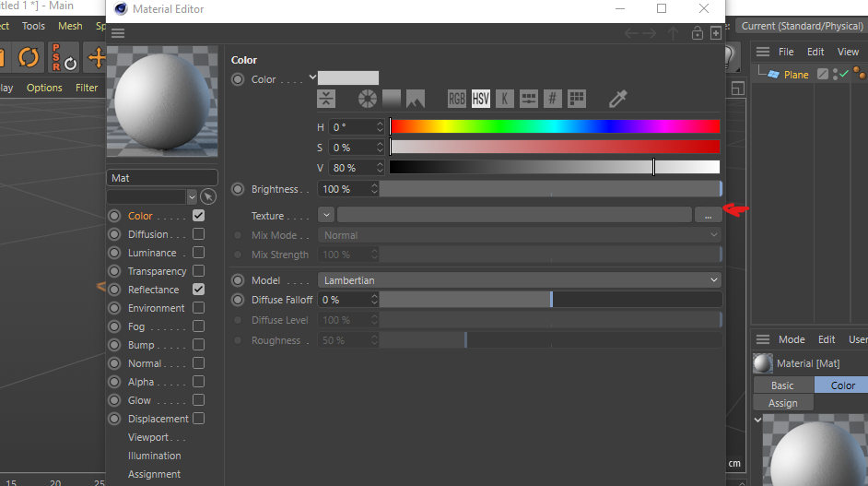
Task: Click the Brightness value stepper arrows
Action: 374,189
